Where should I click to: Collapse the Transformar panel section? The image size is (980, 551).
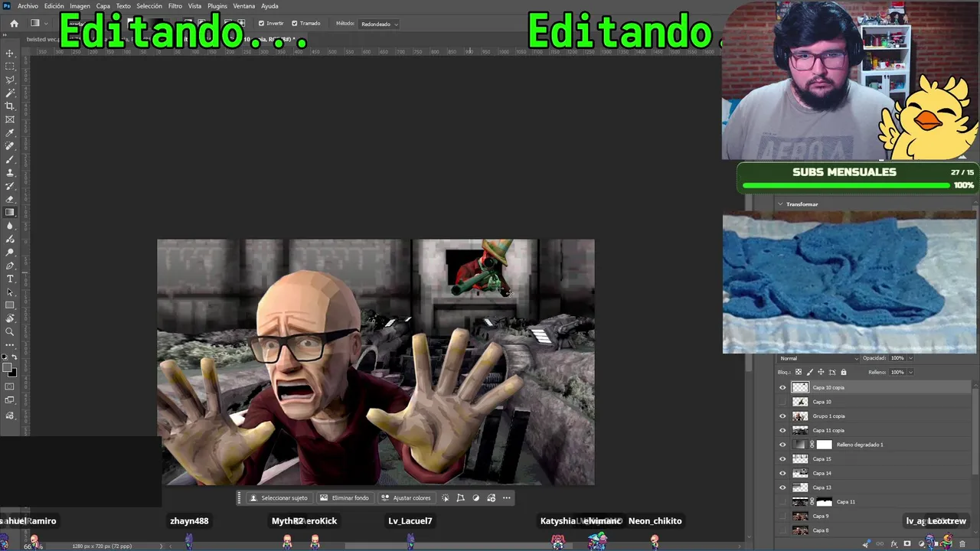pos(780,204)
